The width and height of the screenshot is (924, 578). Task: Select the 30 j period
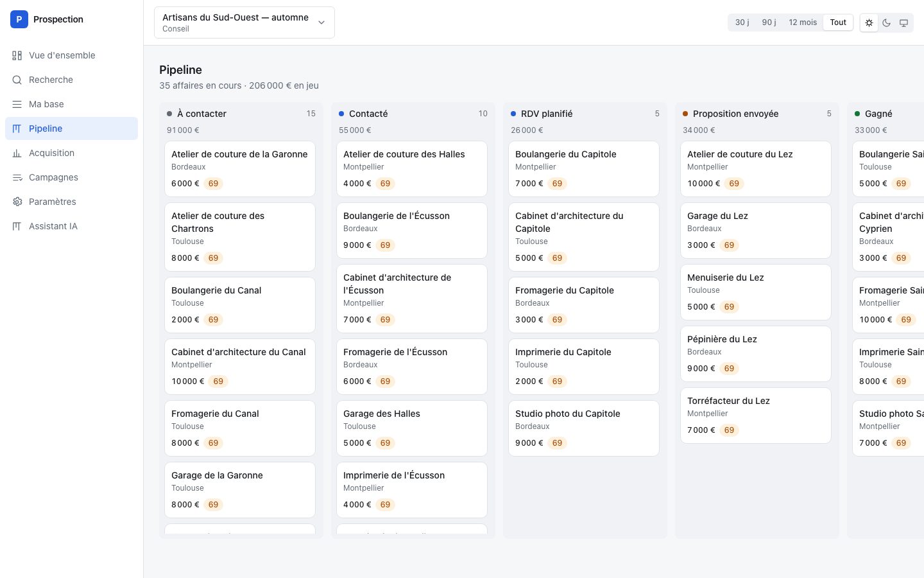742,22
